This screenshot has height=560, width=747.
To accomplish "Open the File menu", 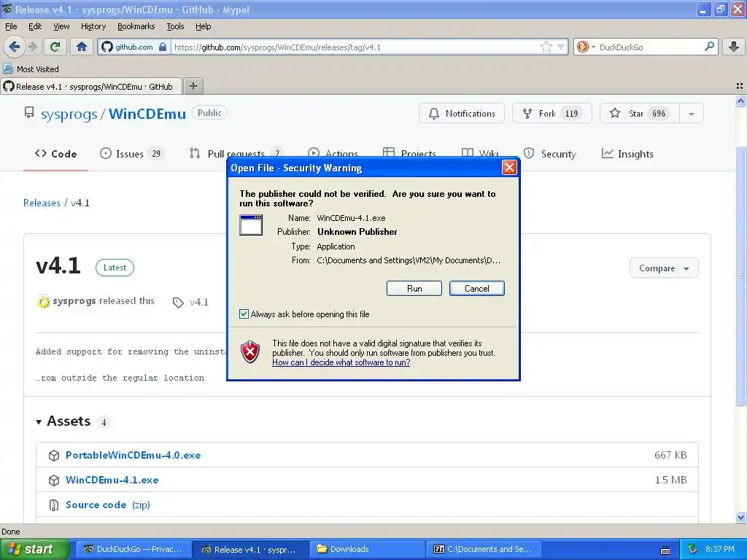I will click(x=11, y=26).
